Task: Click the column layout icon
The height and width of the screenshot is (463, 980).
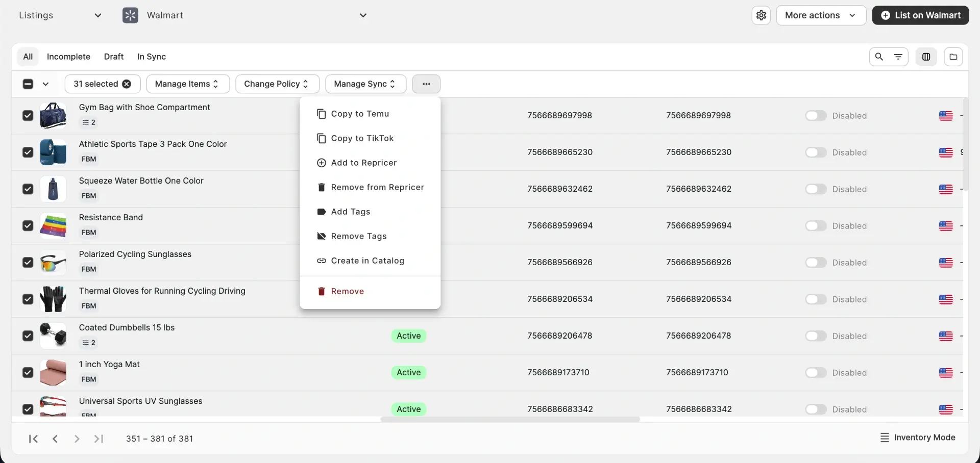Action: click(x=926, y=57)
